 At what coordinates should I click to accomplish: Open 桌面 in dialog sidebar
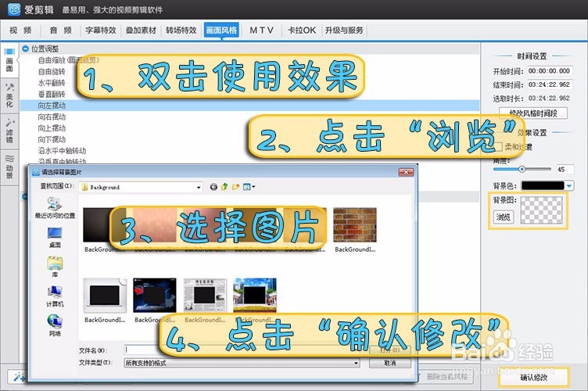point(55,237)
